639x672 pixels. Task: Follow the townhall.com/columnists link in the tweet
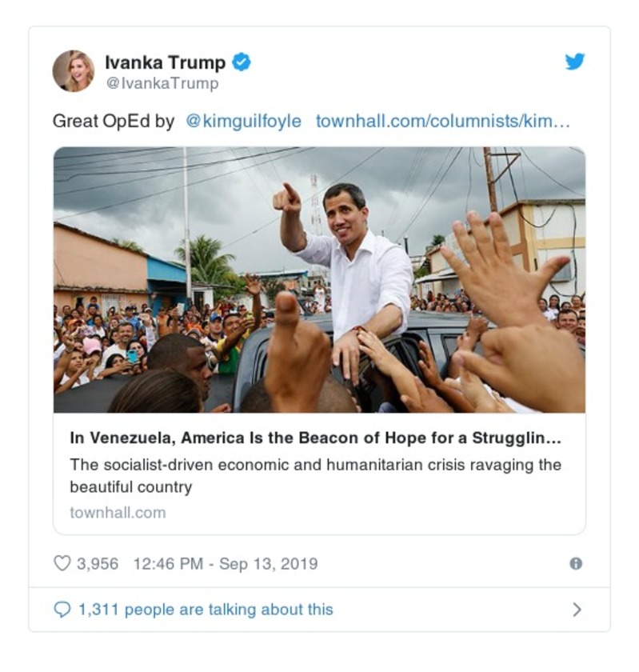tap(442, 122)
